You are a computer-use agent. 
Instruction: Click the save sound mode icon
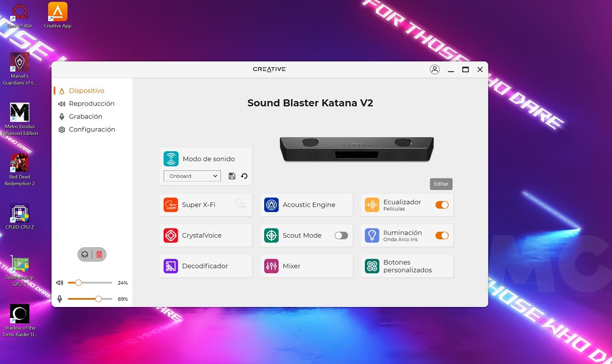pyautogui.click(x=232, y=176)
